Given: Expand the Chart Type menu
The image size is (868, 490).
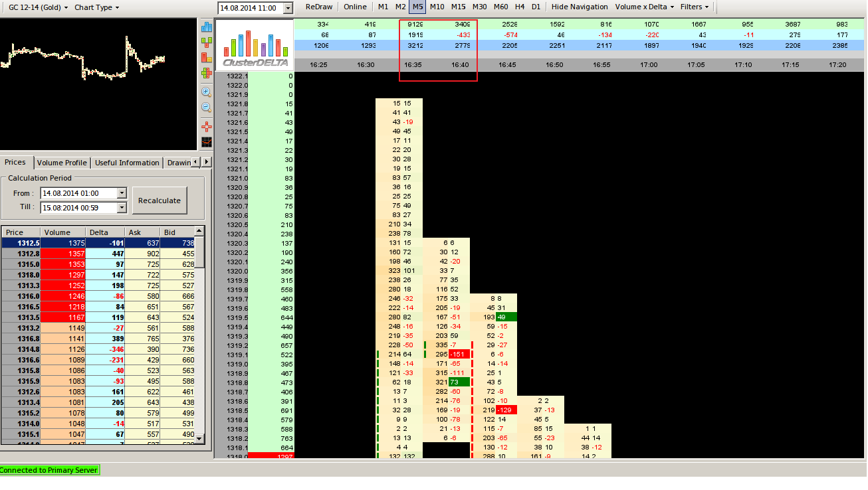Looking at the screenshot, I should point(96,7).
